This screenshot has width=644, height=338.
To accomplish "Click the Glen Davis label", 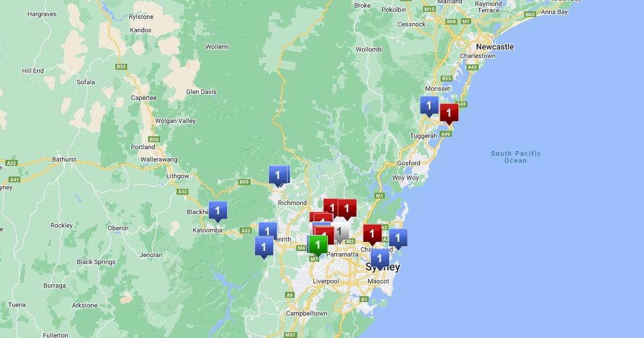I will tap(201, 92).
